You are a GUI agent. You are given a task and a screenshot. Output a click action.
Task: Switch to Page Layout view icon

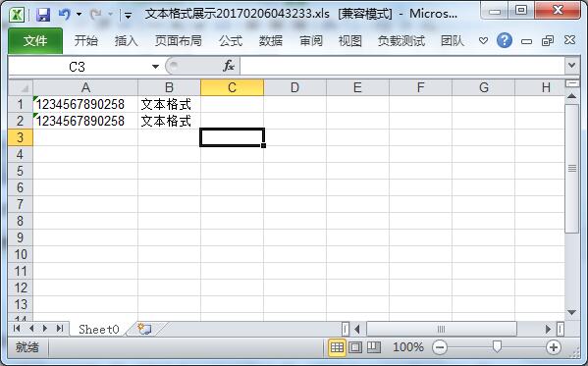coord(355,347)
